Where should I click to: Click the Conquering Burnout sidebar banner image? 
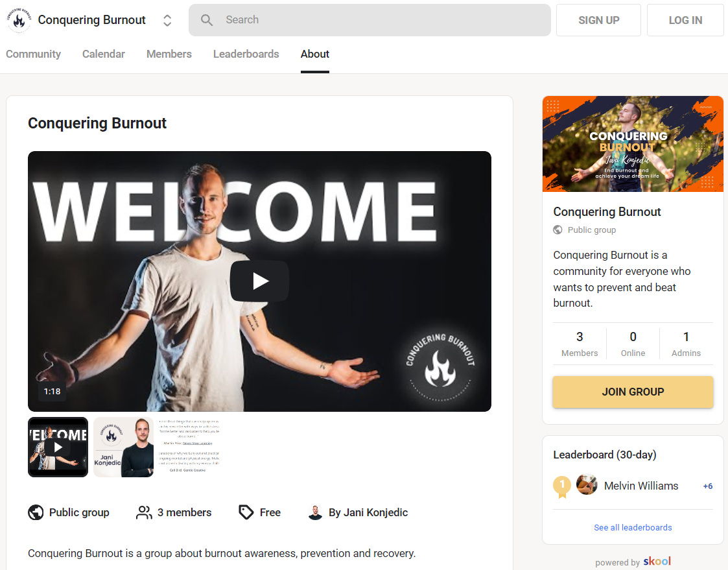tap(633, 144)
